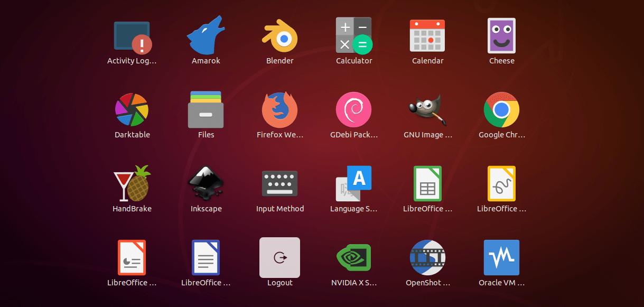Screen dimensions: 644x307
Task: Open GDebi Package Installer
Action: coord(353,109)
